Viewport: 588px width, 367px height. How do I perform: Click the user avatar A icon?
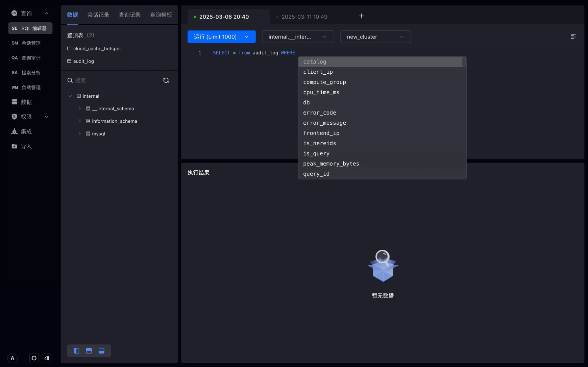(x=13, y=358)
